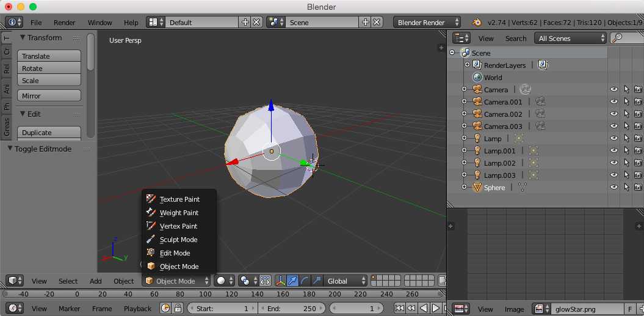This screenshot has height=316, width=644.
Task: Click the Scale button
Action: pos(49,81)
